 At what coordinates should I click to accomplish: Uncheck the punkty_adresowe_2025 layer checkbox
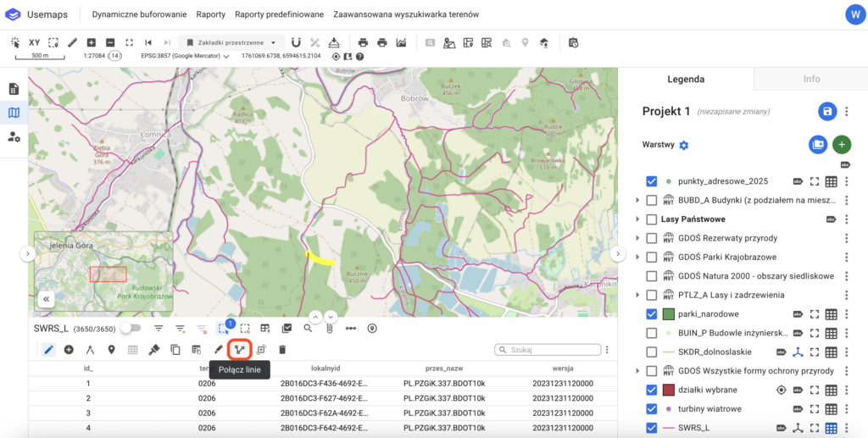(x=651, y=181)
